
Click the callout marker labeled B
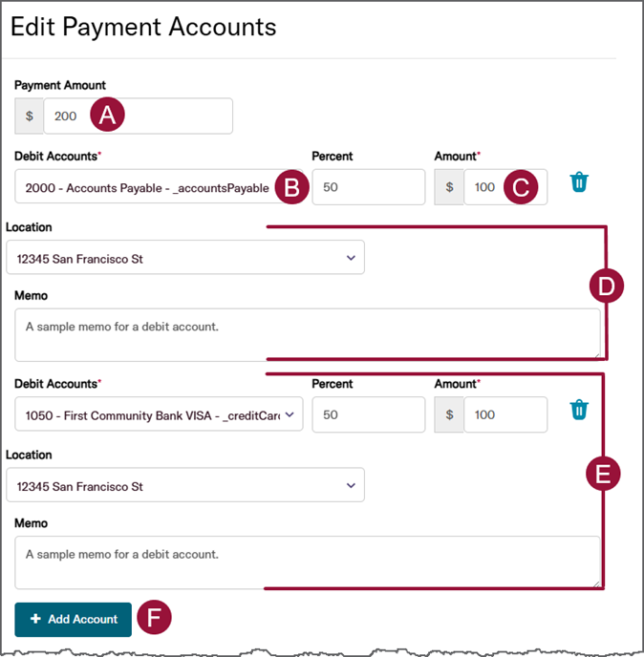pyautogui.click(x=291, y=187)
